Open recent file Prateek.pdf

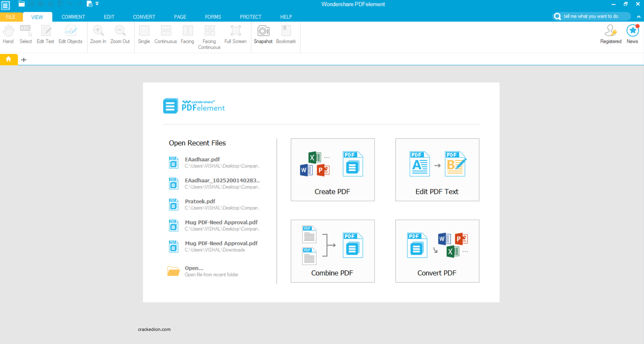[x=215, y=204]
